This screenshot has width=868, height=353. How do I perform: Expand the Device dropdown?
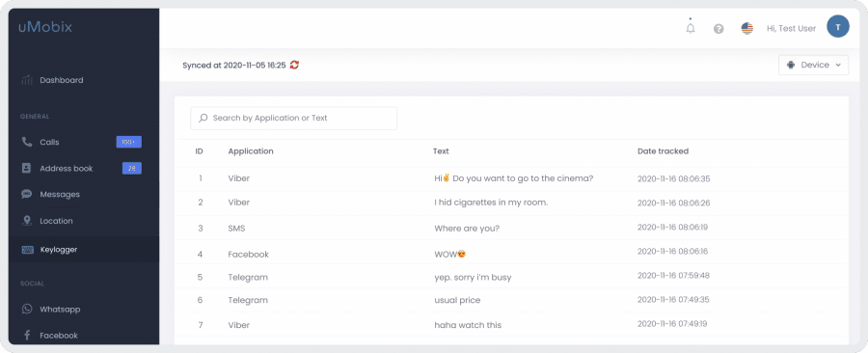[x=813, y=65]
